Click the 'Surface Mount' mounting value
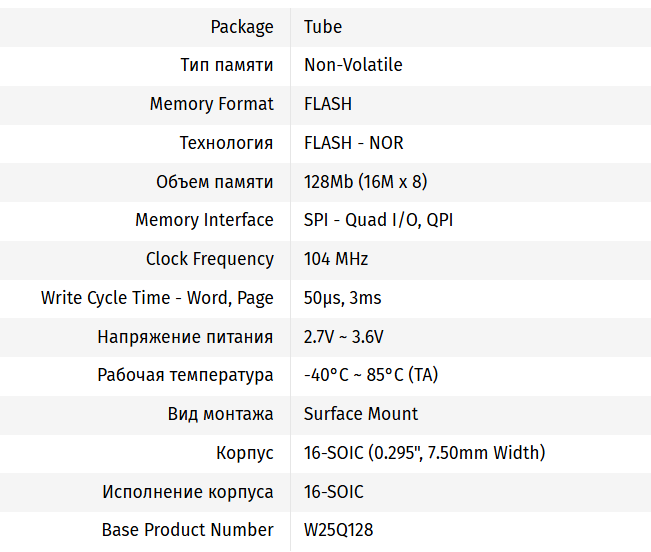This screenshot has height=552, width=651. click(361, 414)
